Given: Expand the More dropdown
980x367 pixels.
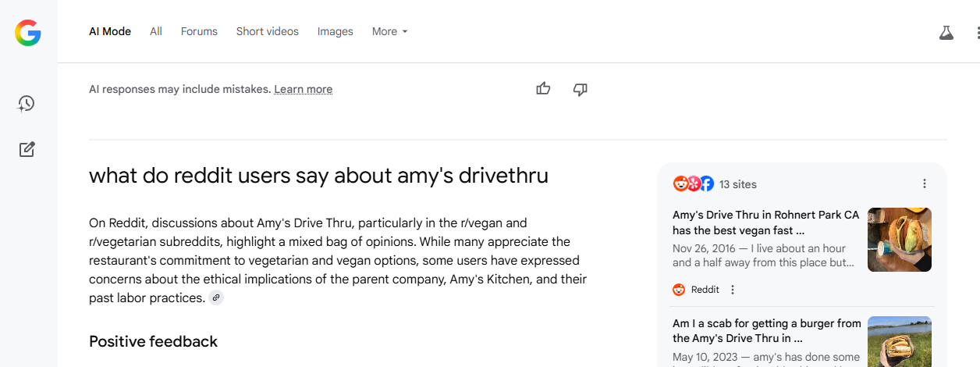Looking at the screenshot, I should pos(390,31).
